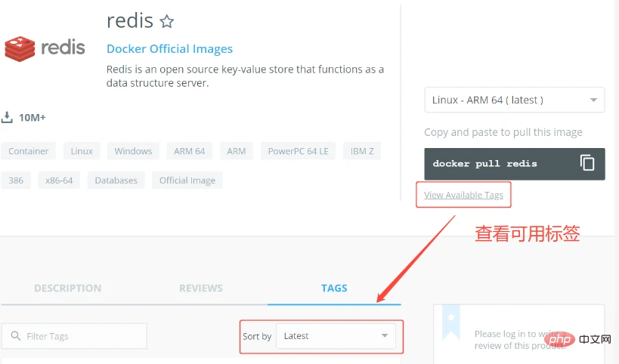This screenshot has width=619, height=364.
Task: Focus the Filter Tags input field
Action: click(x=74, y=336)
